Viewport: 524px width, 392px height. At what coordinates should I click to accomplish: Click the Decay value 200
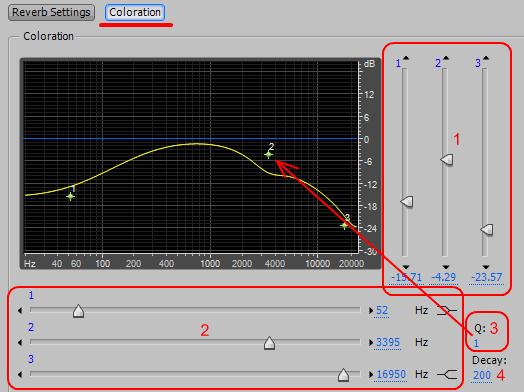[482, 375]
